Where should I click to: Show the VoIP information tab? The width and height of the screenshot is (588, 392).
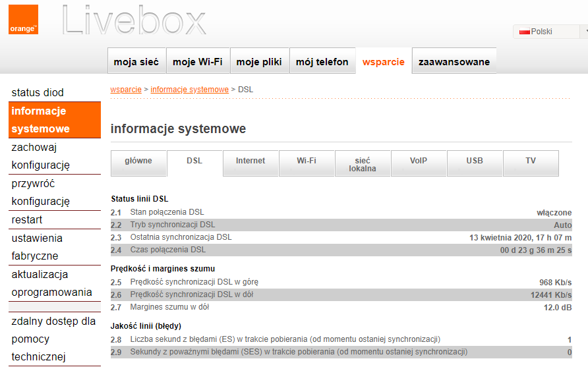coord(419,161)
